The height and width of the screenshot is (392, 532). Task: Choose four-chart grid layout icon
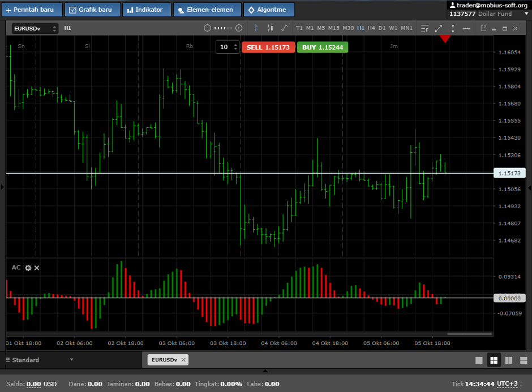tap(494, 360)
